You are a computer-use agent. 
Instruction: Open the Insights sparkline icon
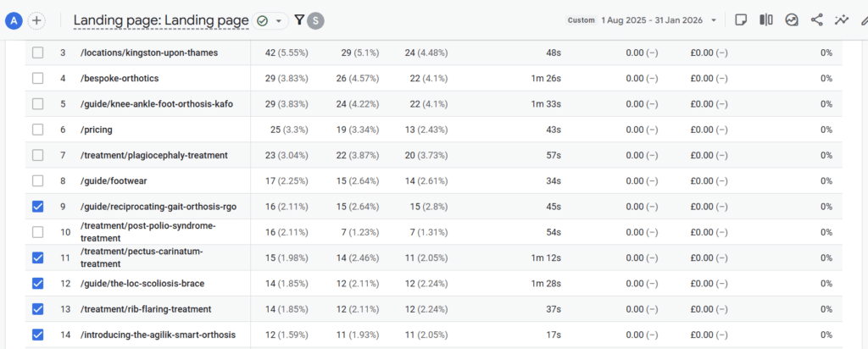pyautogui.click(x=842, y=19)
